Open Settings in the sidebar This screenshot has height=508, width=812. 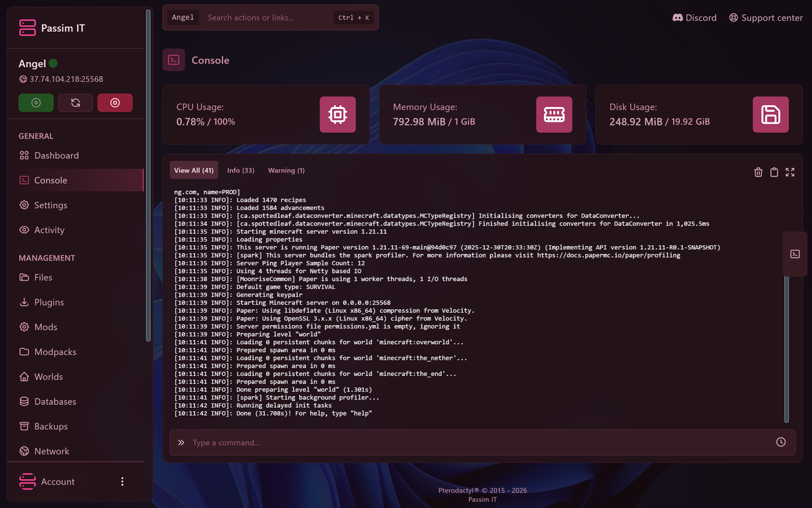click(x=75, y=205)
